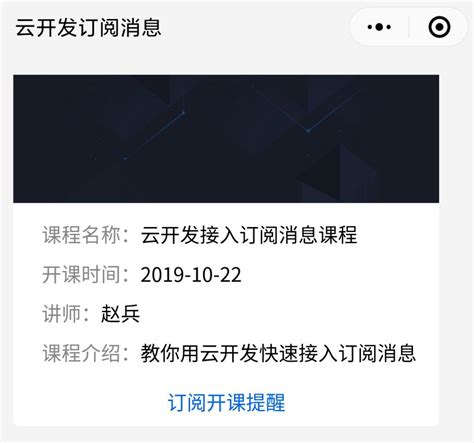Tap the 订阅开课提醒 subscribe link

point(226,402)
